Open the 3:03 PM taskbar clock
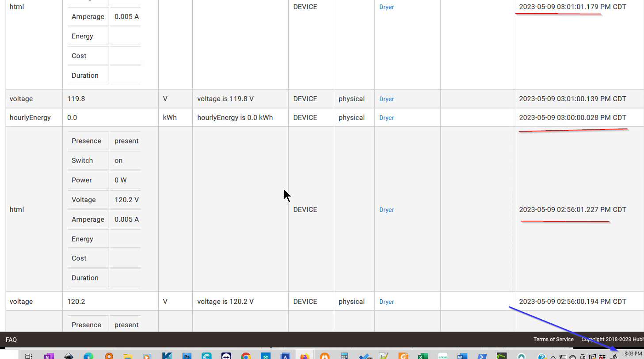Image resolution: width=644 pixels, height=359 pixels. [633, 354]
